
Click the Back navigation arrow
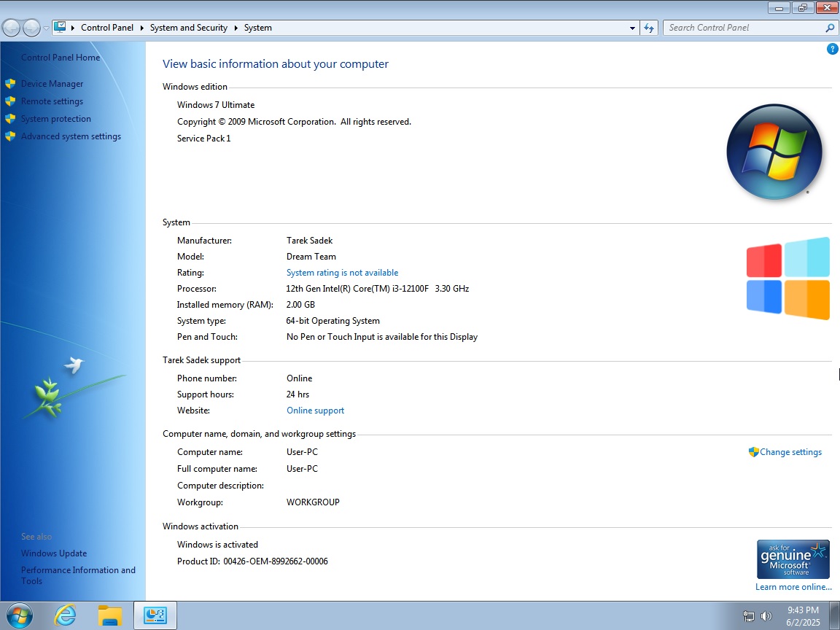pyautogui.click(x=11, y=28)
